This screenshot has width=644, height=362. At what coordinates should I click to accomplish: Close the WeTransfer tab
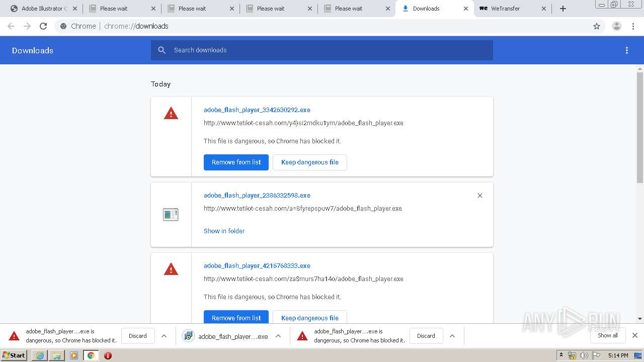click(544, 9)
